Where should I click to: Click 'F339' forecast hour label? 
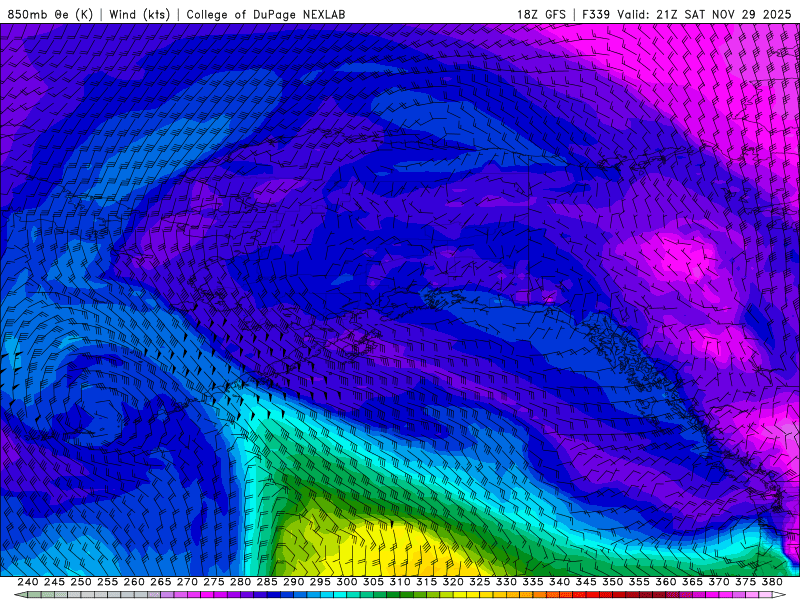click(x=596, y=14)
